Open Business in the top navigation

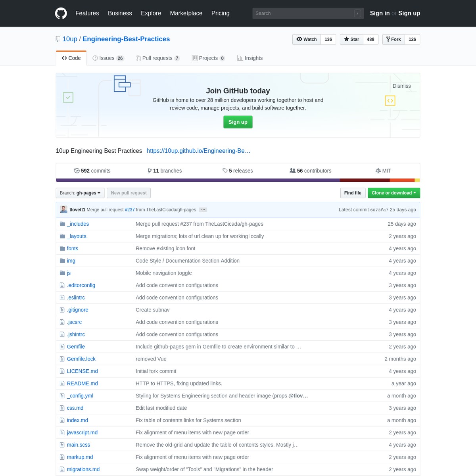(x=120, y=13)
